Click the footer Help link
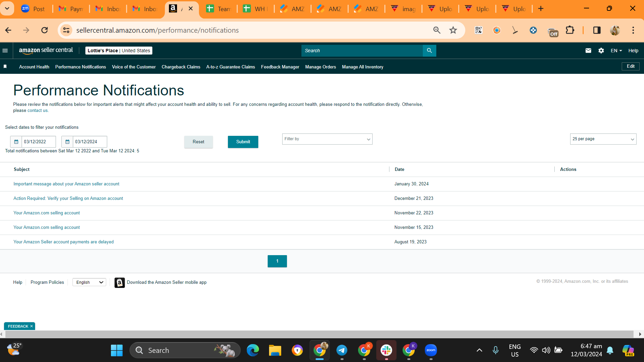Viewport: 644px width, 362px height. 18,282
